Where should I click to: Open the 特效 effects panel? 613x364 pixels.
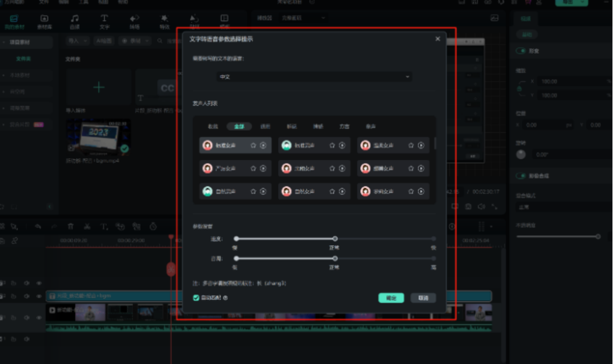click(x=164, y=22)
